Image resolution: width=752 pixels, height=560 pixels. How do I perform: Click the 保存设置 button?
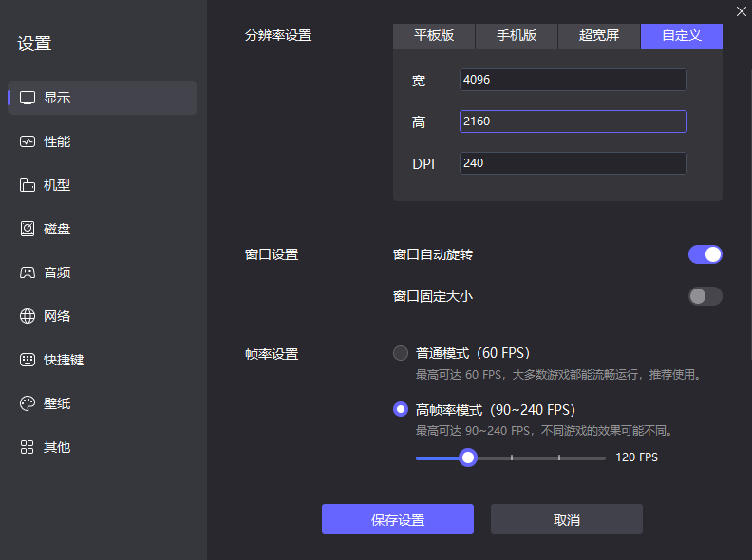(x=398, y=519)
